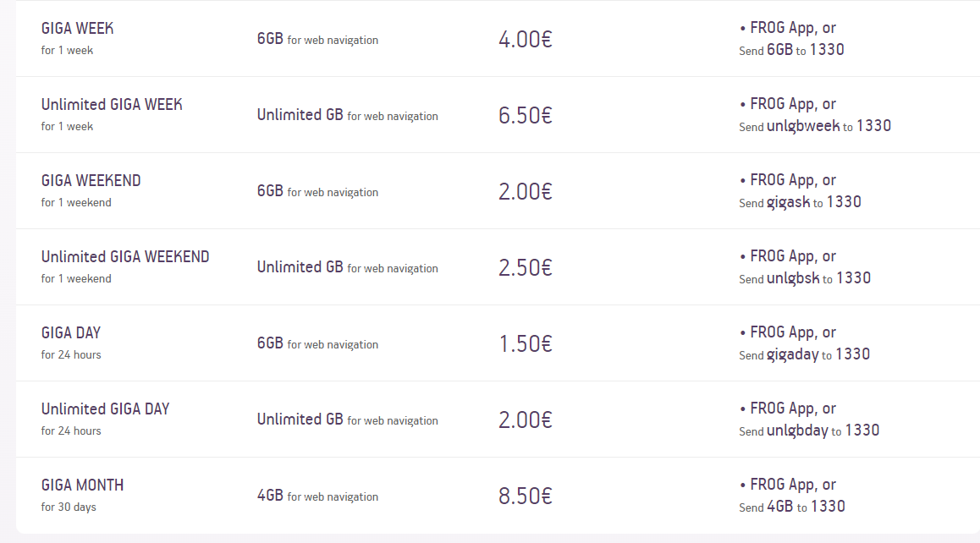Click the 2.50€ price
The image size is (980, 543).
(x=525, y=268)
